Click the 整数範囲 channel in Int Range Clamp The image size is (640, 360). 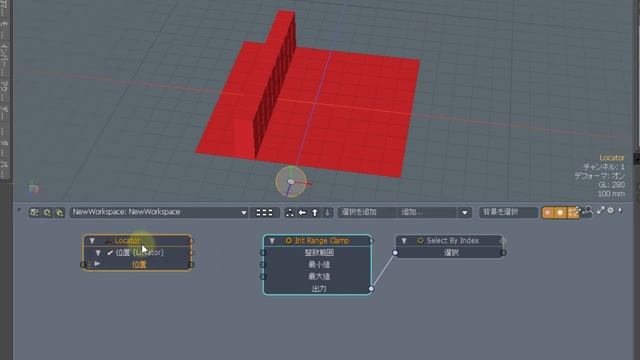click(x=319, y=253)
